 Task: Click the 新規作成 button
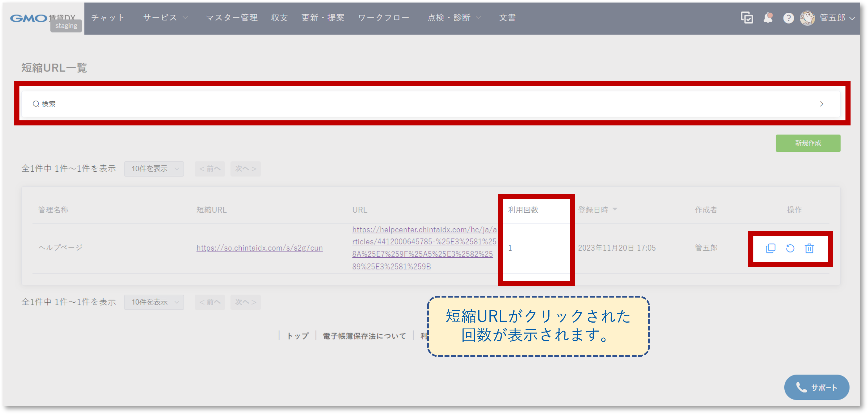(x=808, y=143)
